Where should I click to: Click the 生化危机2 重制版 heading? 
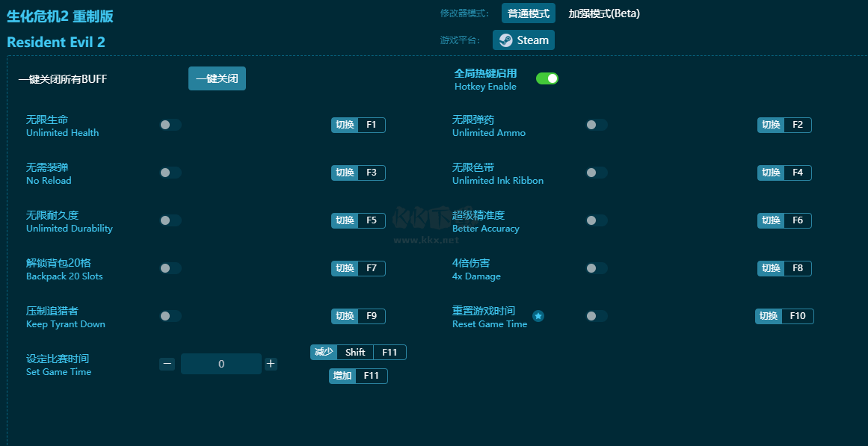(x=60, y=16)
